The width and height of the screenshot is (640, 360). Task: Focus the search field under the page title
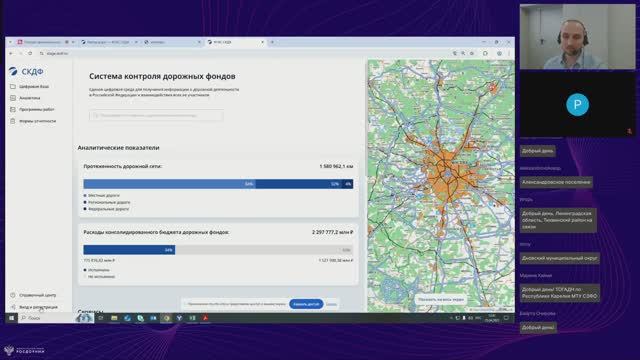click(x=156, y=116)
